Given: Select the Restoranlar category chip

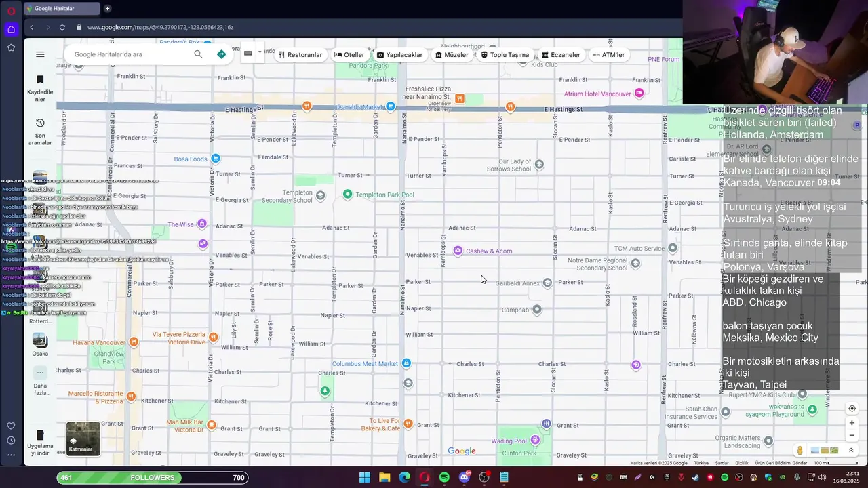Looking at the screenshot, I should pos(300,55).
